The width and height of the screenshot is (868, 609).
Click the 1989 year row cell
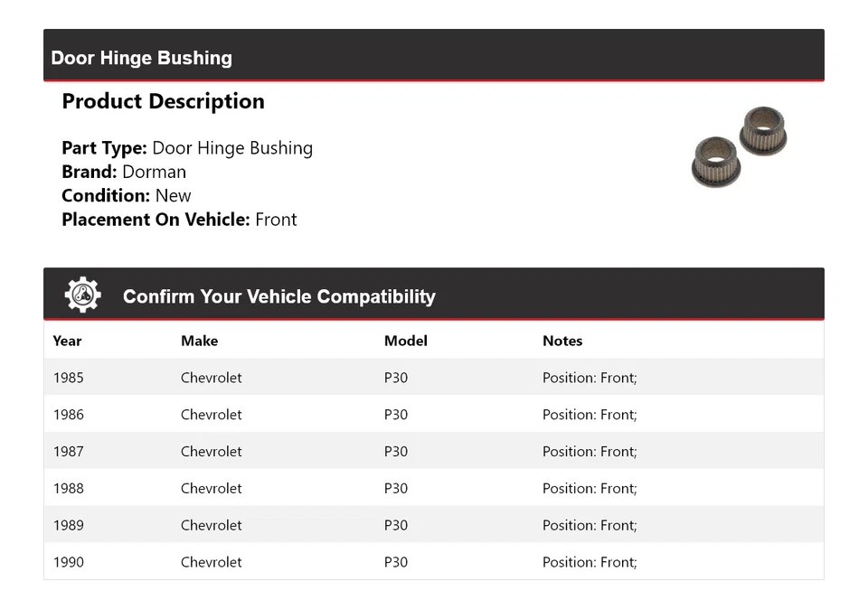pos(68,525)
